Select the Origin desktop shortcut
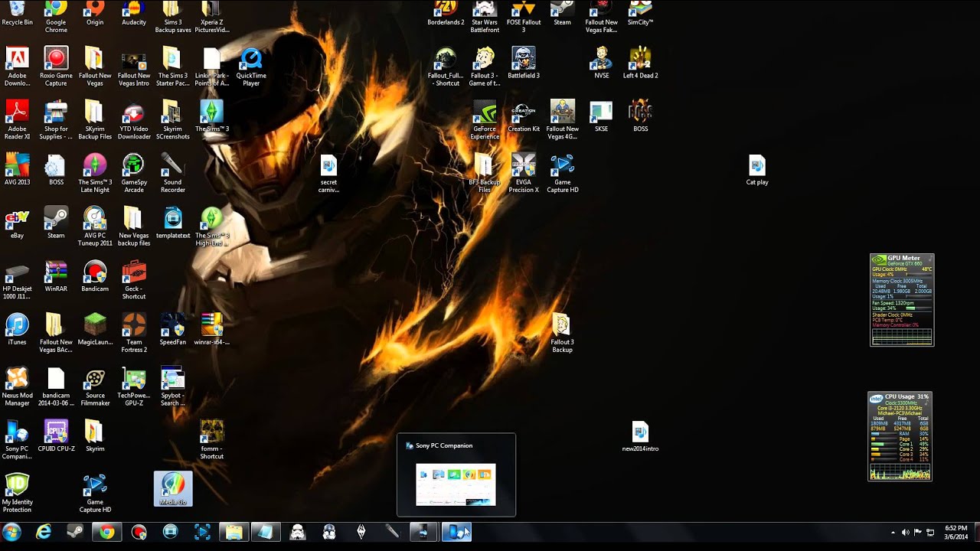980x551 pixels. [95, 14]
